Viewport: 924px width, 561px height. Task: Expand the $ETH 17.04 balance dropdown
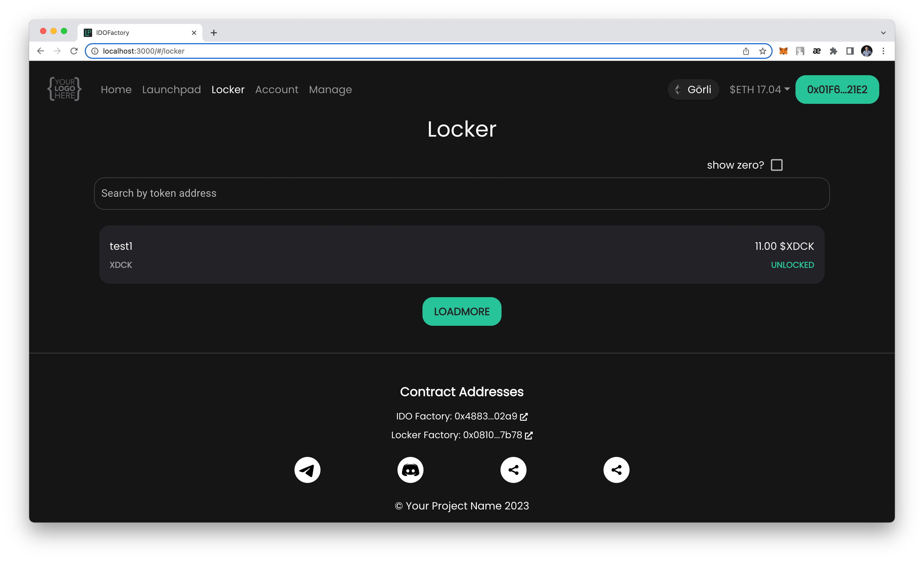(x=759, y=89)
